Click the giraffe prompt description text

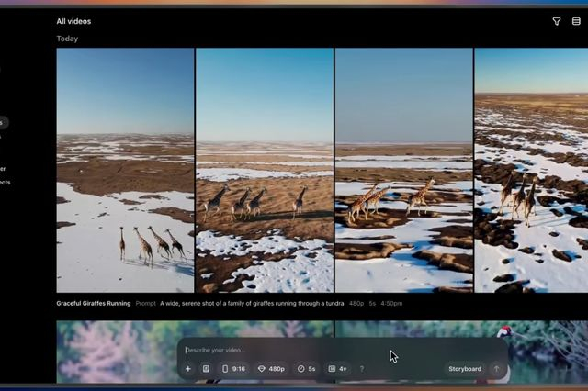(251, 303)
